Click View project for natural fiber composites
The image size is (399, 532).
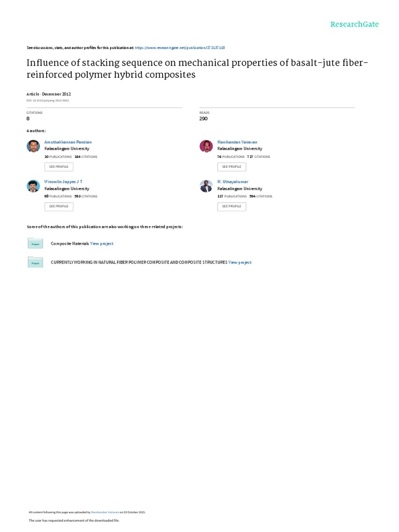240,262
